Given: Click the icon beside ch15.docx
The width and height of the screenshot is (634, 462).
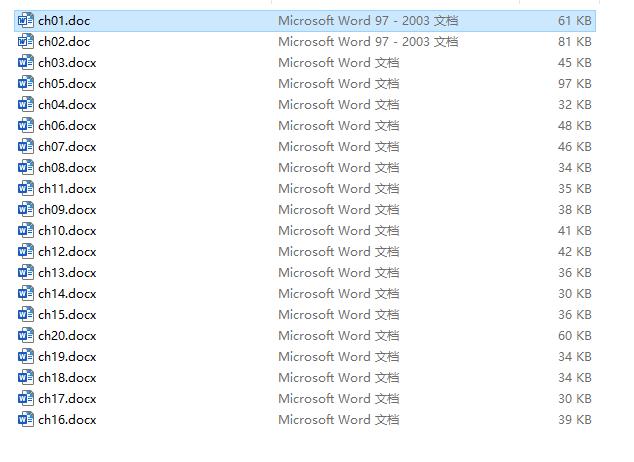Looking at the screenshot, I should point(25,314).
